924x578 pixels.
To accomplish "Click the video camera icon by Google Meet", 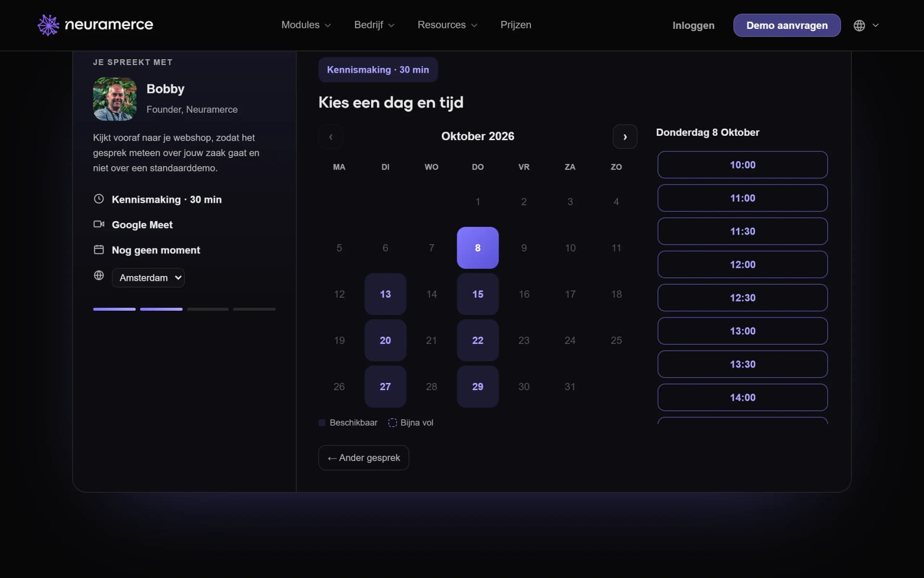I will coord(99,224).
